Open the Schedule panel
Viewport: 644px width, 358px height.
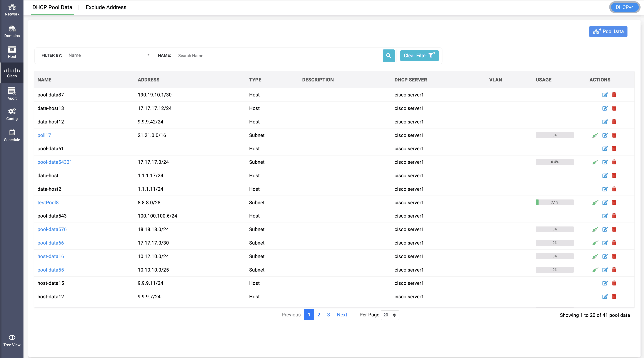click(x=12, y=135)
